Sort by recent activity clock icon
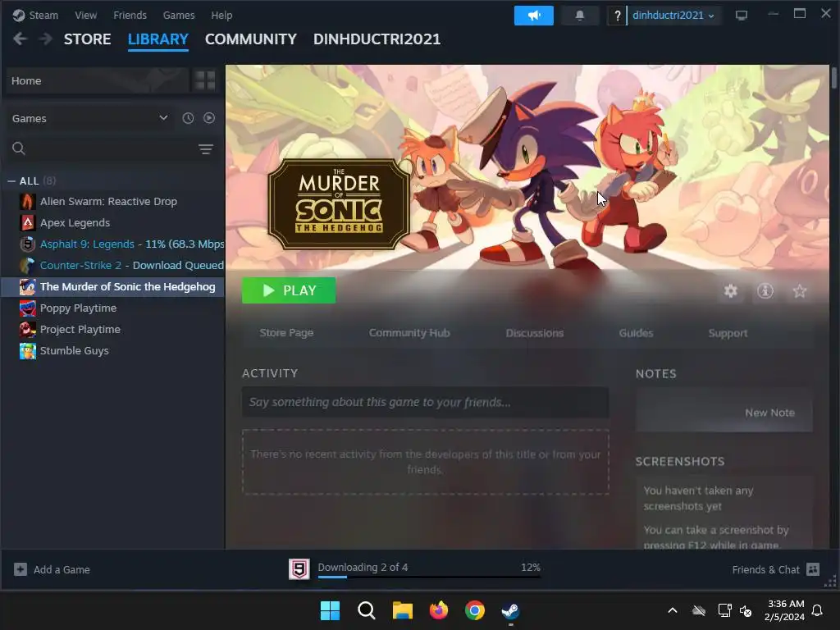840x630 pixels. pyautogui.click(x=188, y=118)
